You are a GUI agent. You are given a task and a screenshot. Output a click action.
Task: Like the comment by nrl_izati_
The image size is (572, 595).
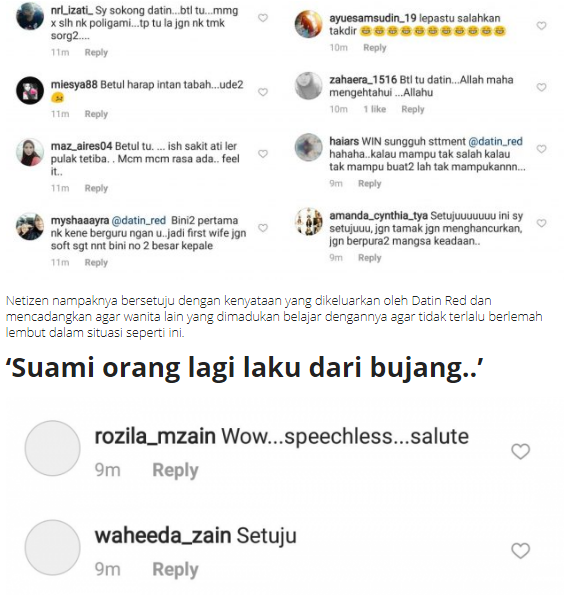tap(263, 18)
